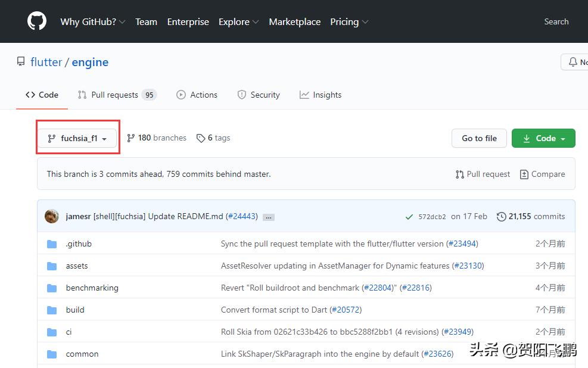
Task: Open the green Code dropdown button
Action: (543, 138)
